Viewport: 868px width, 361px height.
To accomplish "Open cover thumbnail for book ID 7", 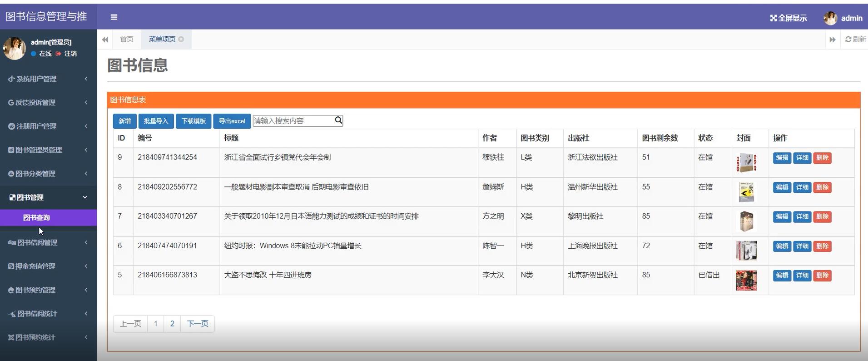I will pos(746,221).
